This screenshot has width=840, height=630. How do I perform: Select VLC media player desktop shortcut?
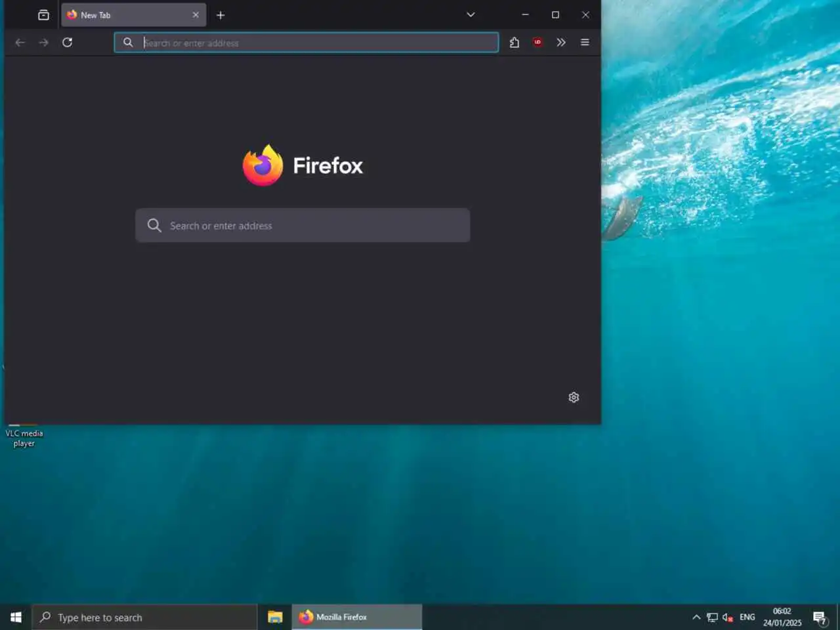24,437
